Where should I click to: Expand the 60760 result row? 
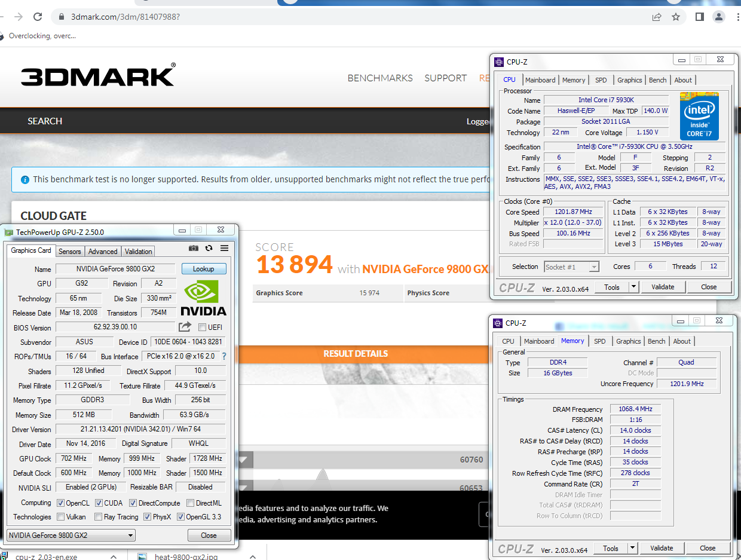[x=243, y=460]
